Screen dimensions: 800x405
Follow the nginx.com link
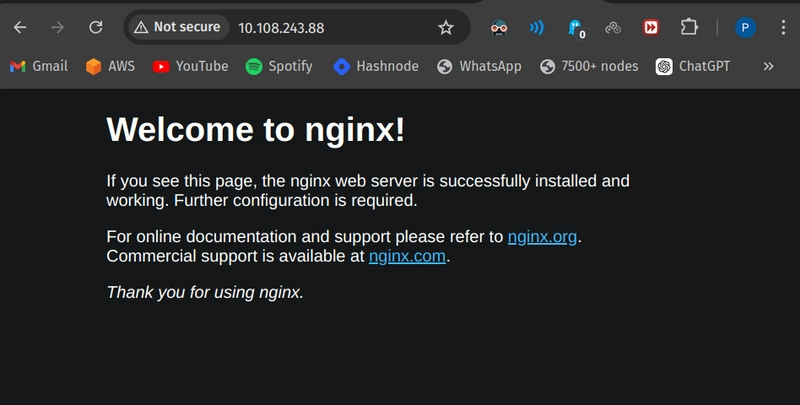407,256
